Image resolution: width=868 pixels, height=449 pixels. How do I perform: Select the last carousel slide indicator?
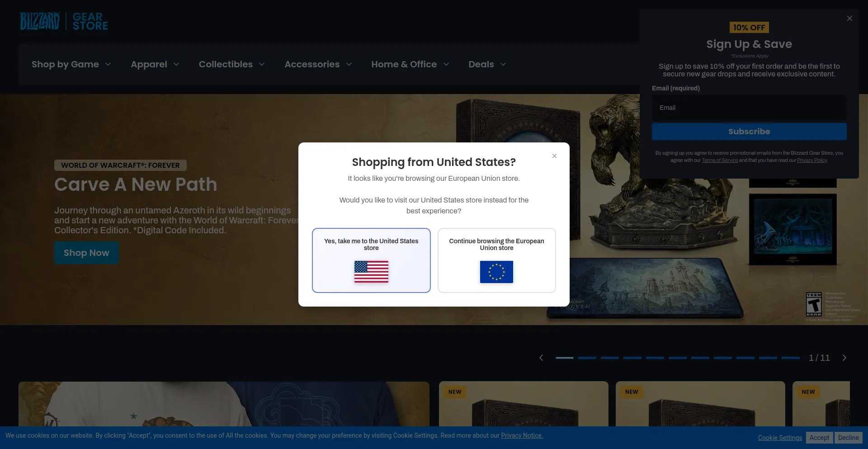coord(791,358)
